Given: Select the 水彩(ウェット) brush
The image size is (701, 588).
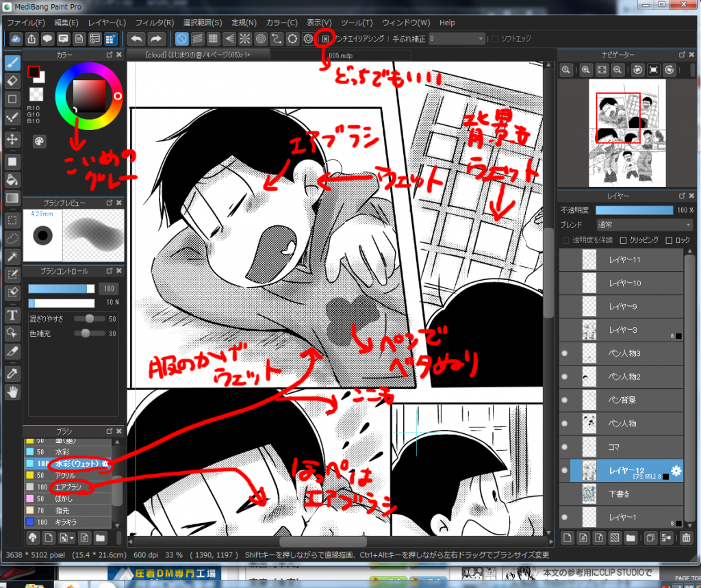Looking at the screenshot, I should [67, 463].
